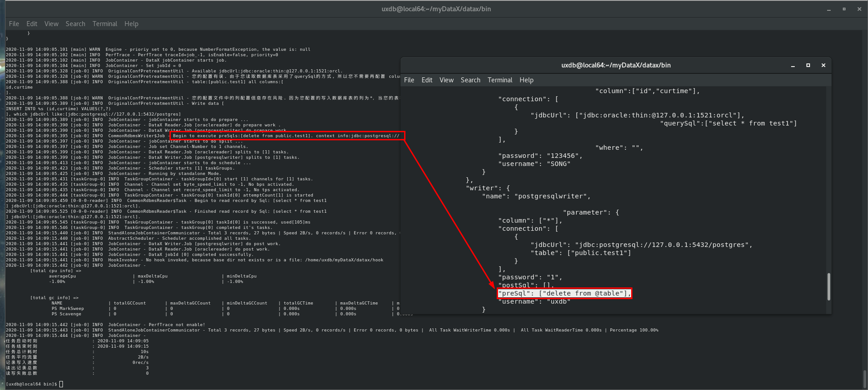Click the "totalGCCount" column header
Image resolution: width=868 pixels, height=390 pixels.
pyautogui.click(x=129, y=303)
